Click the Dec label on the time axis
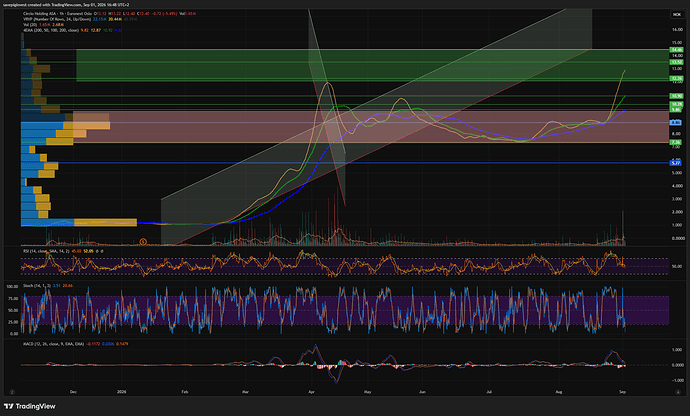The width and height of the screenshot is (690, 416). (73, 391)
